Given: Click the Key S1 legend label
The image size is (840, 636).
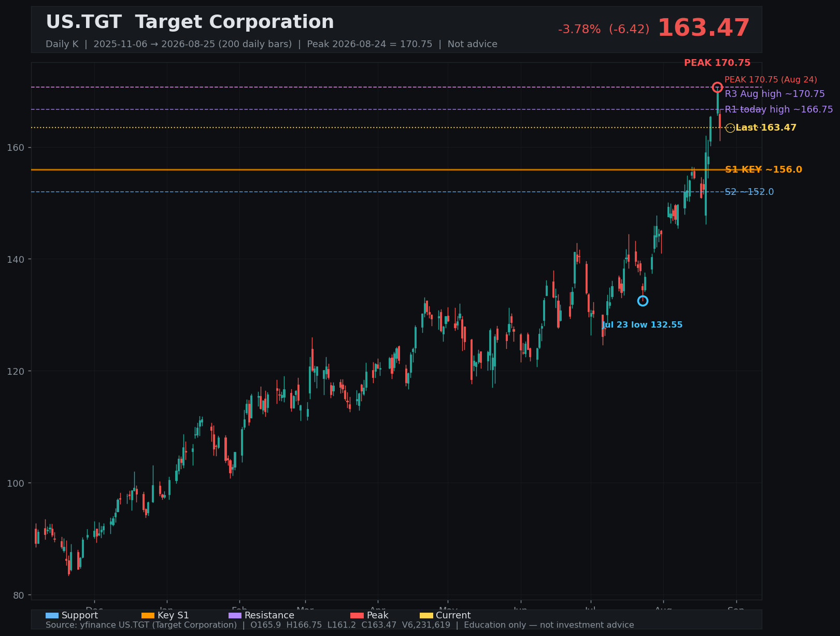Looking at the screenshot, I should pos(173,615).
